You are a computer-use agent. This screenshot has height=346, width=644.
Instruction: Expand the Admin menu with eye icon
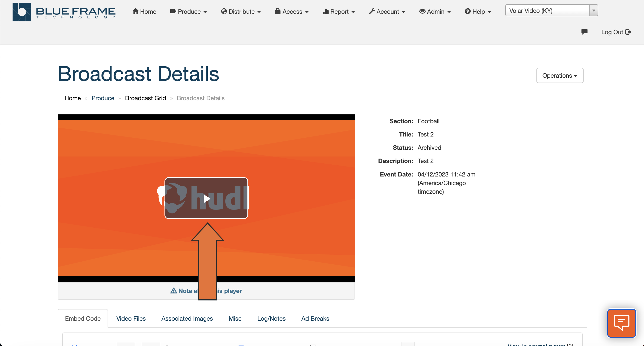pos(435,11)
